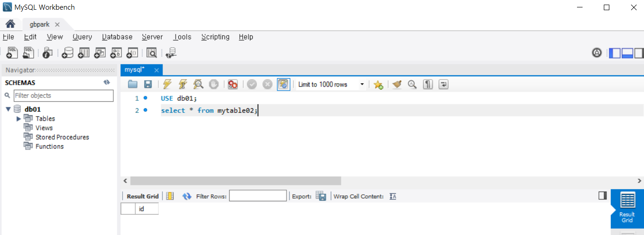
Task: Commit the transaction check icon
Action: [x=252, y=84]
